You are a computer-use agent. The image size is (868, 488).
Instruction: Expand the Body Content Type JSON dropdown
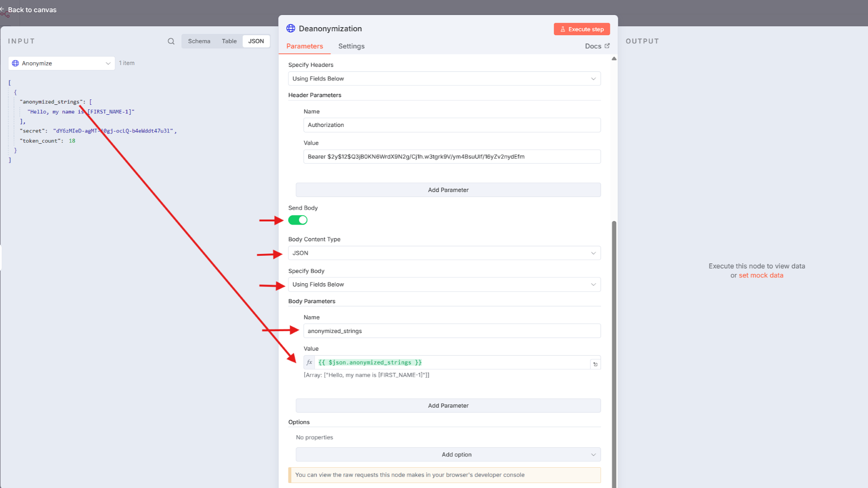(444, 253)
